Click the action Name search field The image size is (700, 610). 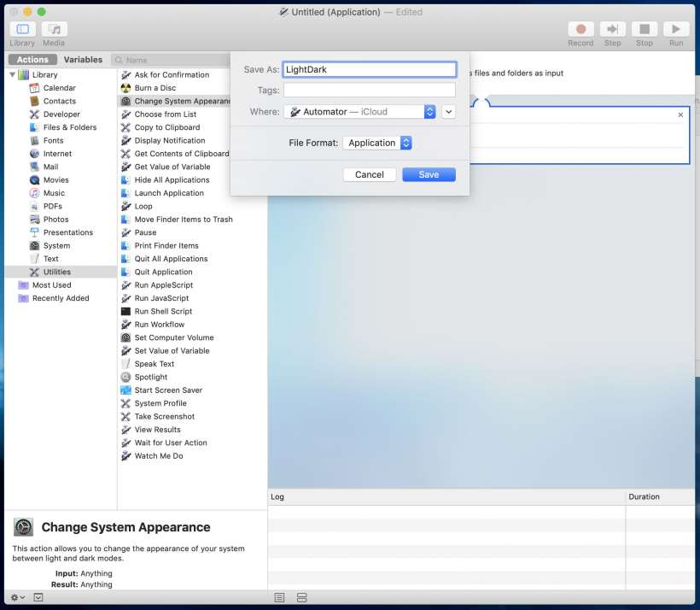pyautogui.click(x=172, y=60)
